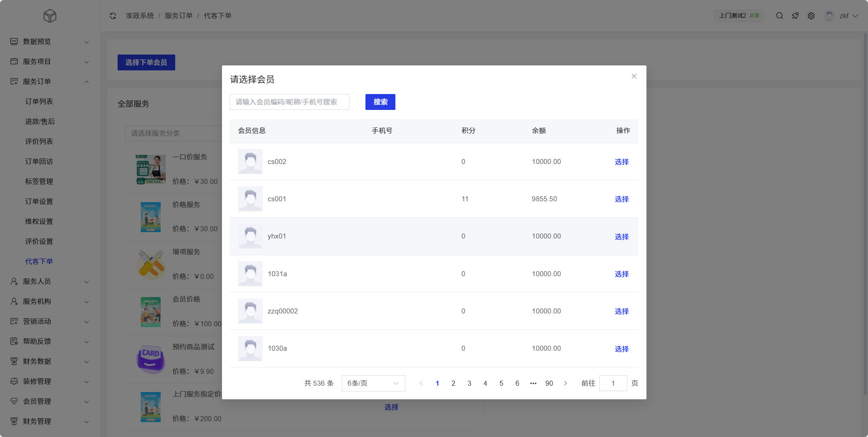Open 订单列表 in the sidebar
868x437 pixels.
(39, 102)
